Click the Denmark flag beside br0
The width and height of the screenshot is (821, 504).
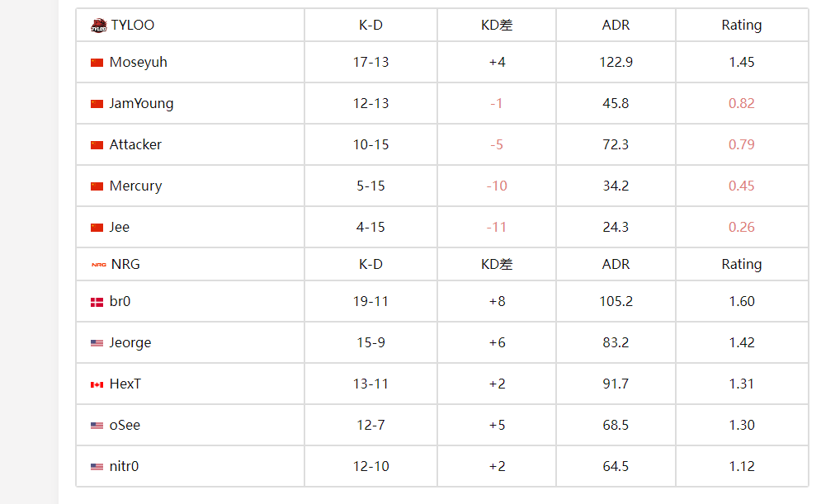pyautogui.click(x=97, y=302)
